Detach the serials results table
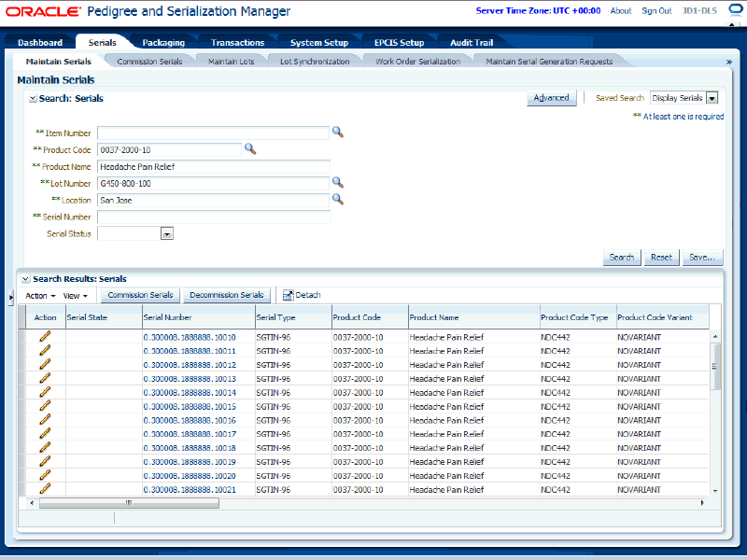This screenshot has width=747, height=560. [x=302, y=295]
